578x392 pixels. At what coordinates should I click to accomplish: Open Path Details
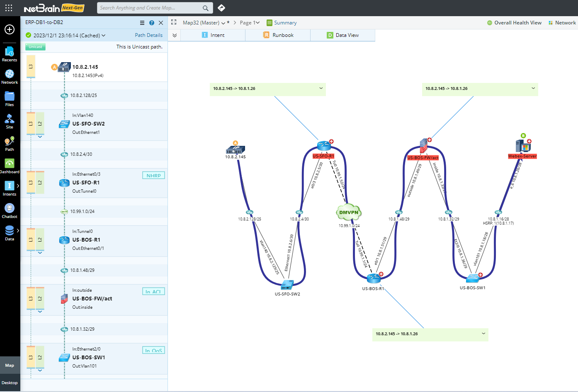[148, 35]
